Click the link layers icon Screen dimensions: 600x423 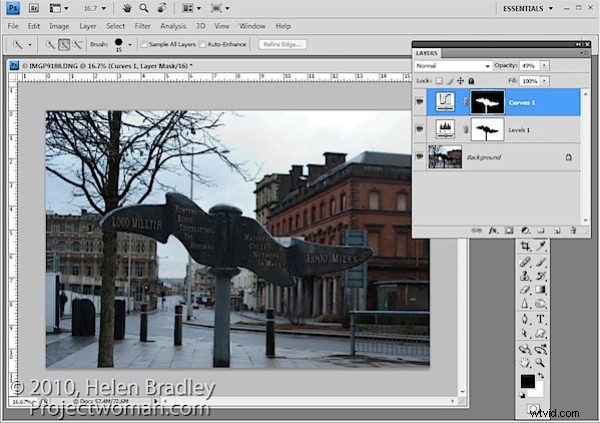[x=476, y=230]
